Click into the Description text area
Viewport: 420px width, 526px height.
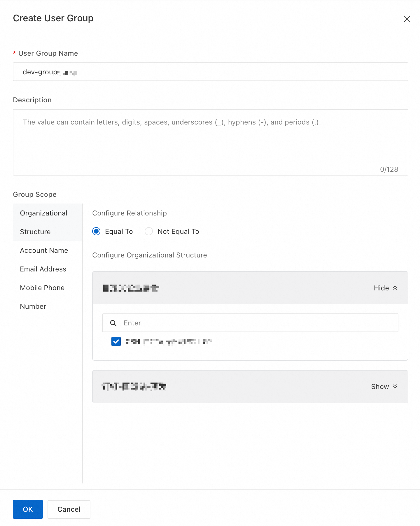pyautogui.click(x=210, y=142)
